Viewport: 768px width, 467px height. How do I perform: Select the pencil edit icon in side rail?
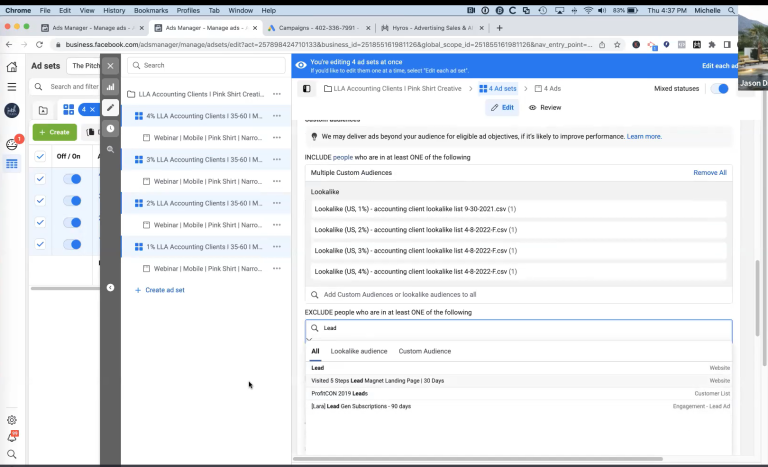coord(110,108)
